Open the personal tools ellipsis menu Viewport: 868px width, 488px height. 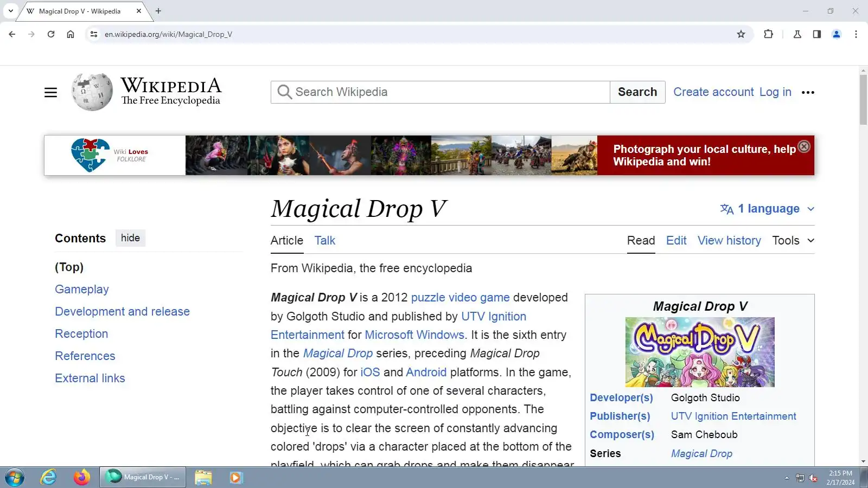808,92
